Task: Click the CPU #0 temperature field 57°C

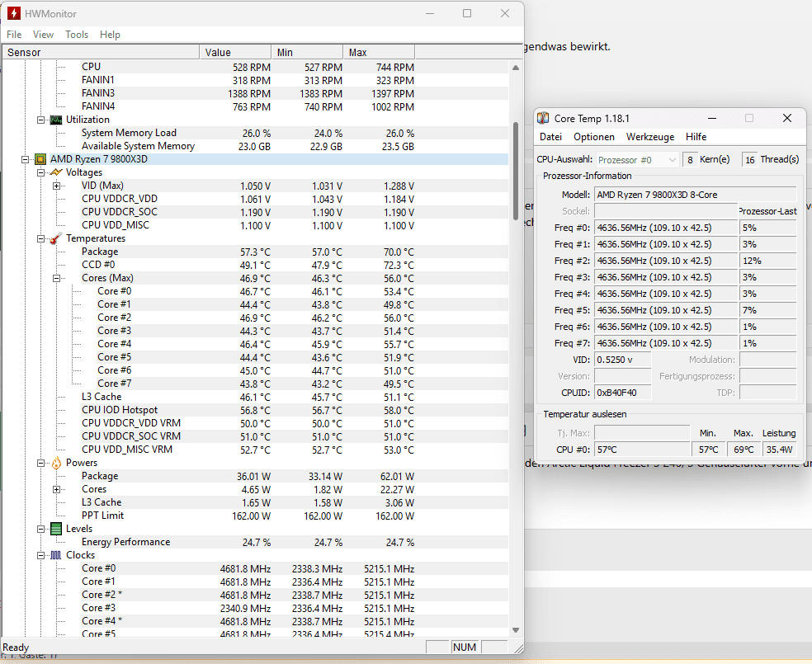Action: click(x=642, y=450)
